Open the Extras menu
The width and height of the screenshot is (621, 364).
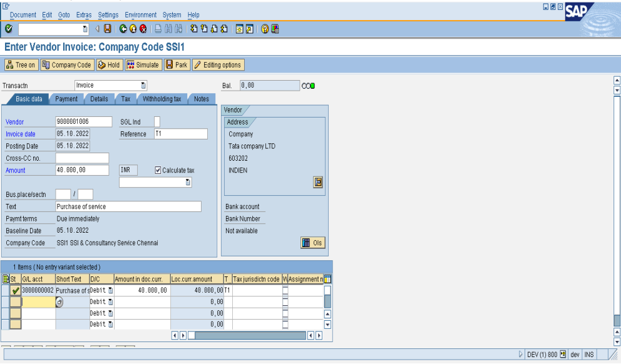[83, 15]
